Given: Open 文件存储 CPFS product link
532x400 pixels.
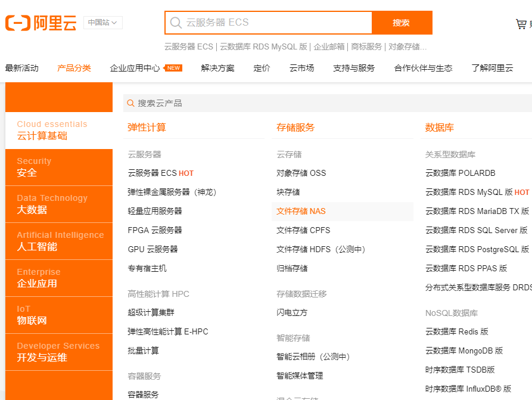Looking at the screenshot, I should tap(303, 230).
